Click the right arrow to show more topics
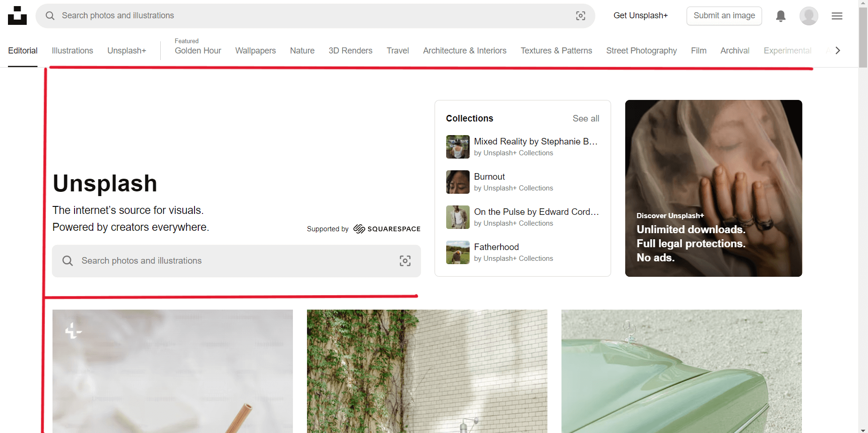 pyautogui.click(x=838, y=50)
